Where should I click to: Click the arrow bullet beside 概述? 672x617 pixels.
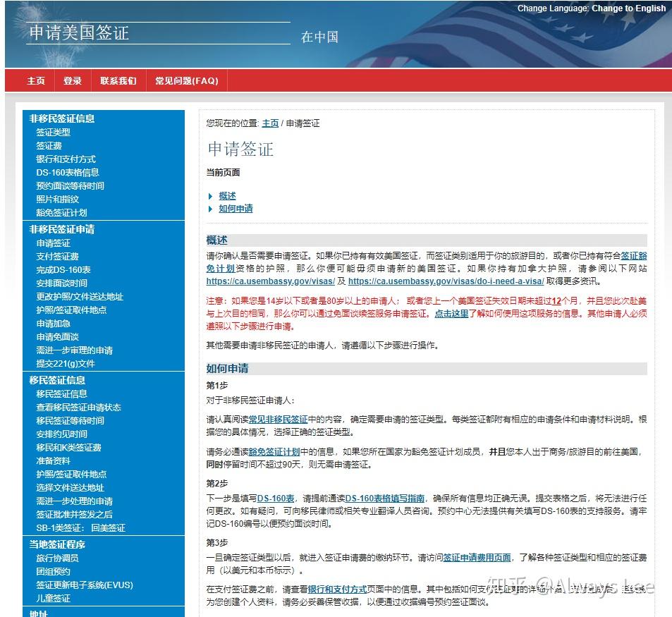(x=210, y=196)
